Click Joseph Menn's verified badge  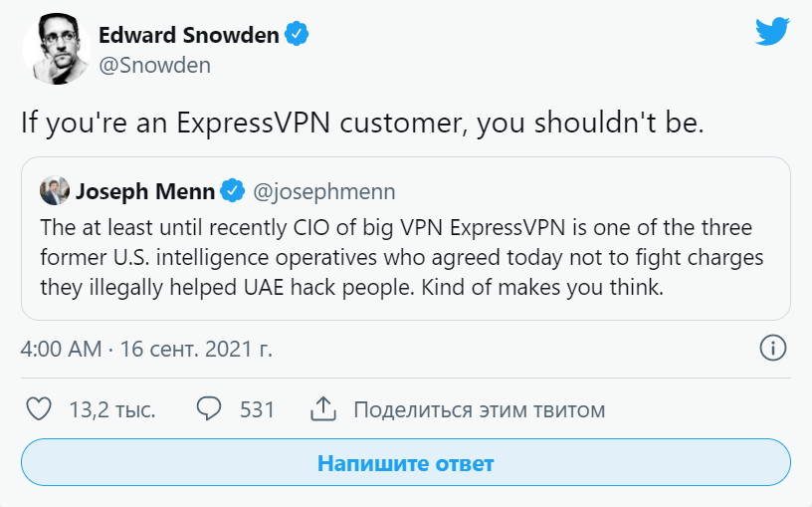pyautogui.click(x=232, y=189)
